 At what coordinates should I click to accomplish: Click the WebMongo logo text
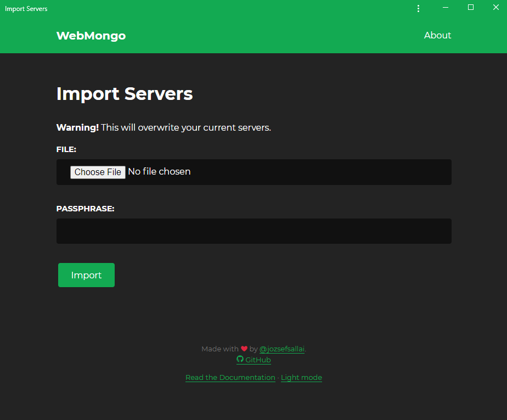coord(91,35)
